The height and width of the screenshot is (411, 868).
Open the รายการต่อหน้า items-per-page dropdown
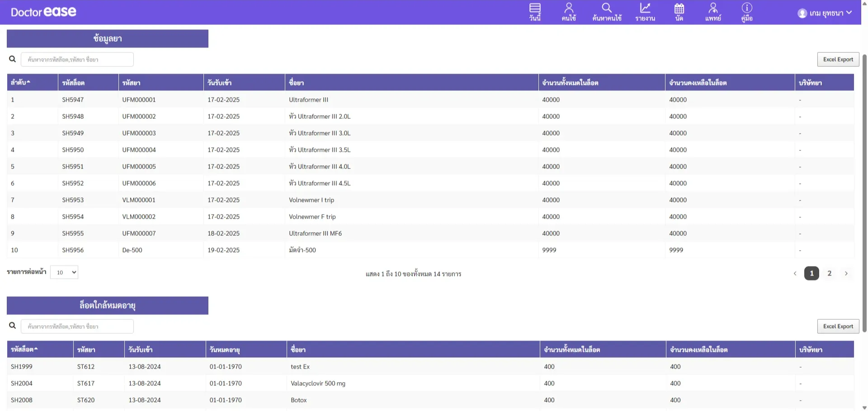pyautogui.click(x=64, y=272)
